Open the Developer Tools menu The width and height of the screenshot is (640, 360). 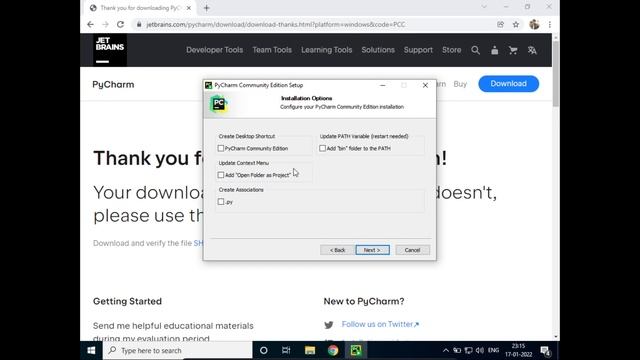point(214,50)
